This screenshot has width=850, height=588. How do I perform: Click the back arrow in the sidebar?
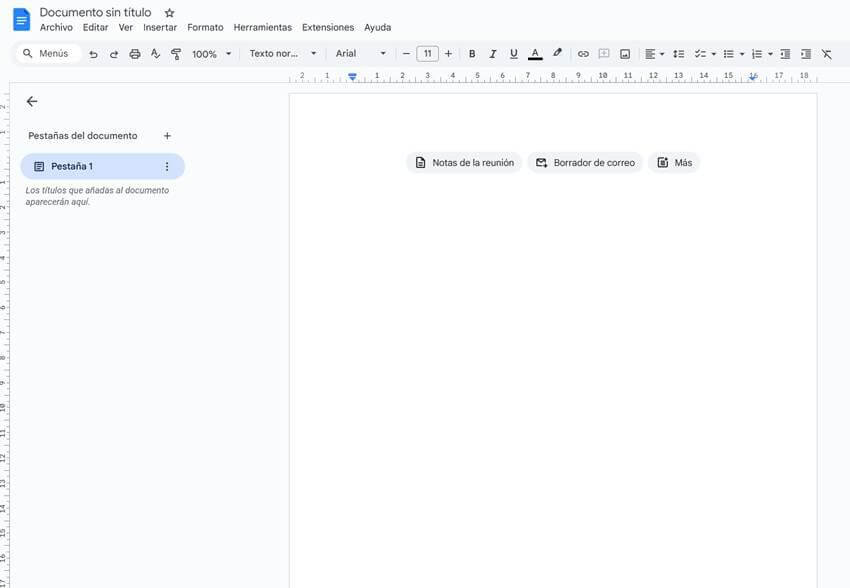32,101
